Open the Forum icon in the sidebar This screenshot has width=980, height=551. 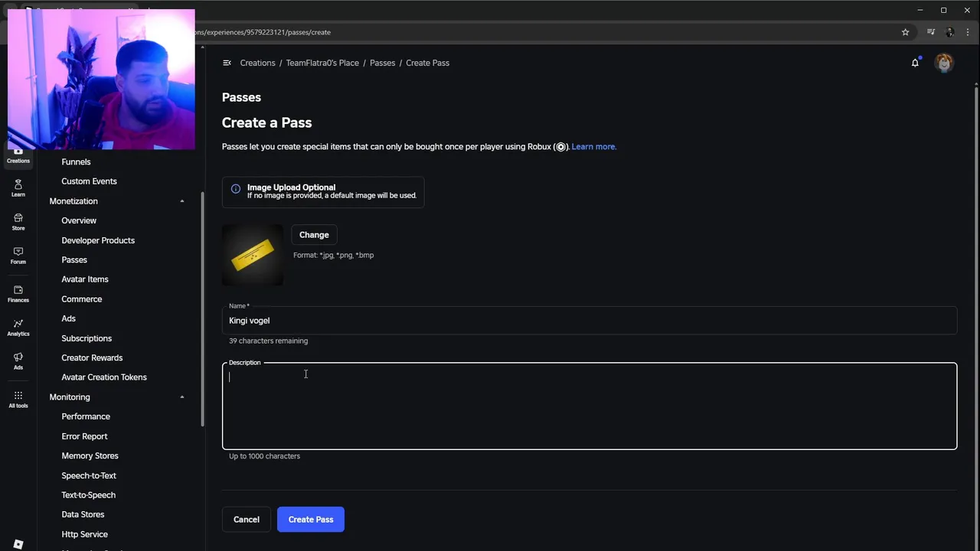18,255
